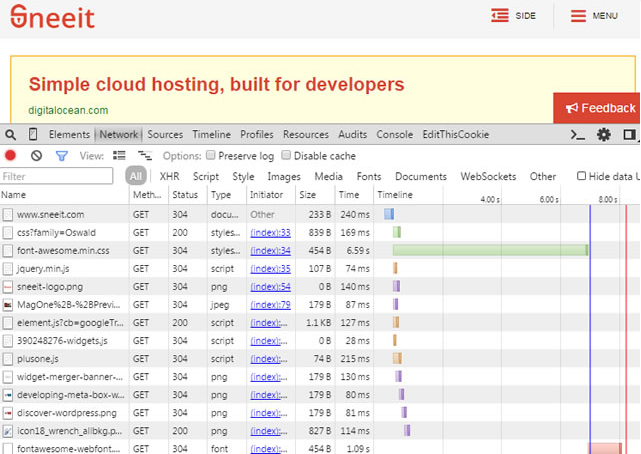Filter by Documents type
Image resolution: width=641 pixels, height=454 pixels.
pos(421,177)
